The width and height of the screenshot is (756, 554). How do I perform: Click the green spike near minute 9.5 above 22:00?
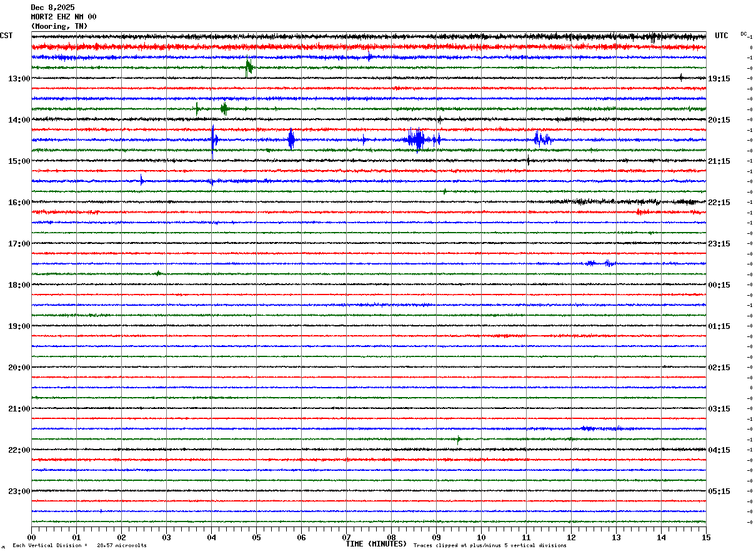pyautogui.click(x=459, y=440)
